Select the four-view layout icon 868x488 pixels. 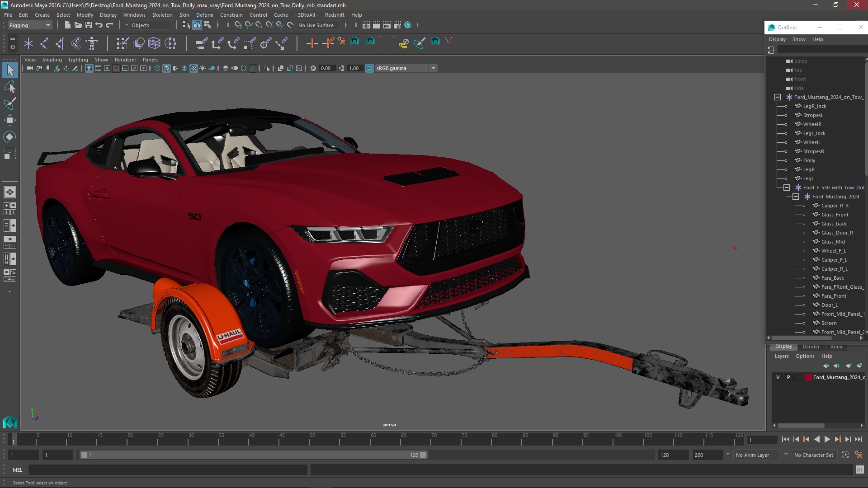[10, 209]
